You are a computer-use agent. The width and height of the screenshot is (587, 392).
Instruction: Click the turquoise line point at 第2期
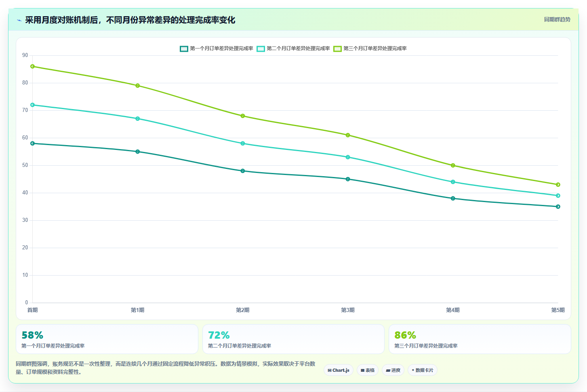243,143
